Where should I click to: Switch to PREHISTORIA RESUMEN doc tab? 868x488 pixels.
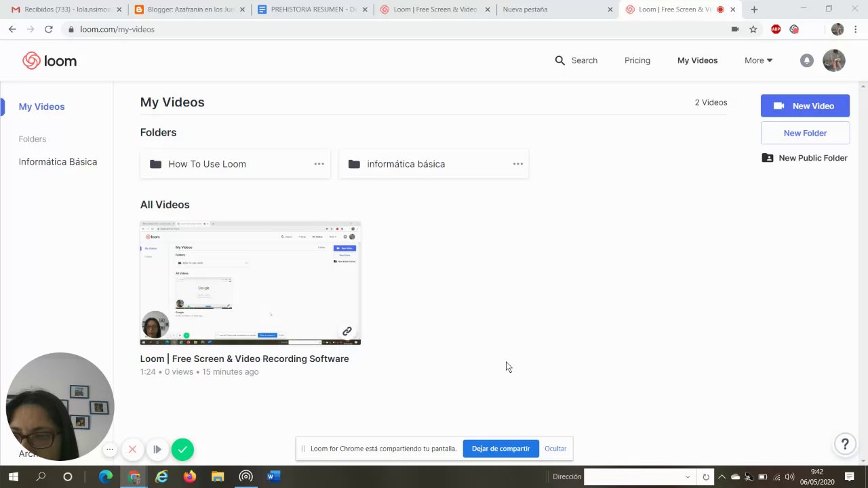point(312,9)
